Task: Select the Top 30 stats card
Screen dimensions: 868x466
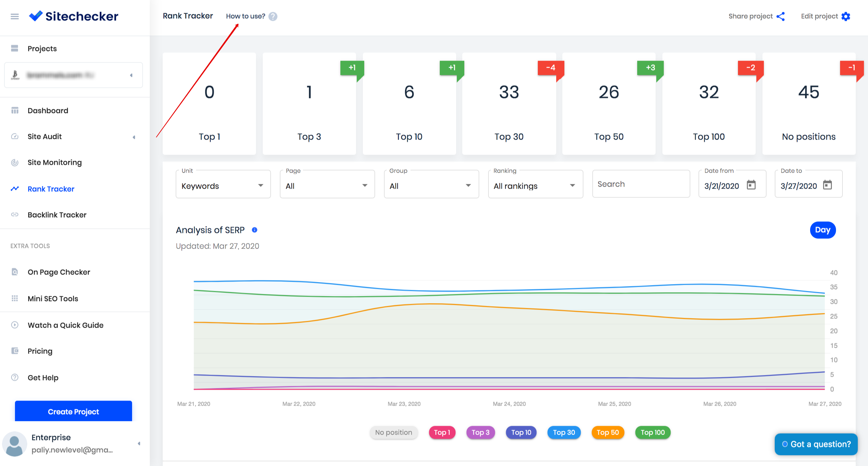Action: [x=509, y=104]
